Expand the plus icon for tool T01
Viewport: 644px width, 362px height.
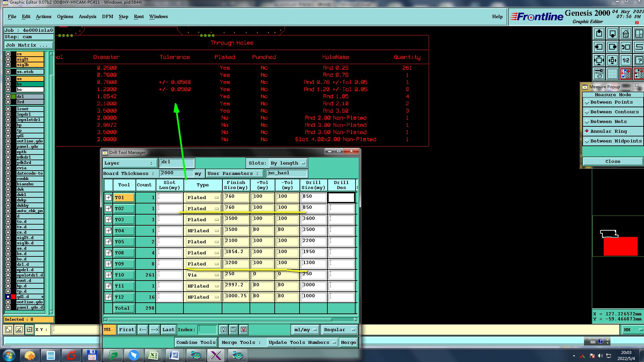tap(108, 198)
